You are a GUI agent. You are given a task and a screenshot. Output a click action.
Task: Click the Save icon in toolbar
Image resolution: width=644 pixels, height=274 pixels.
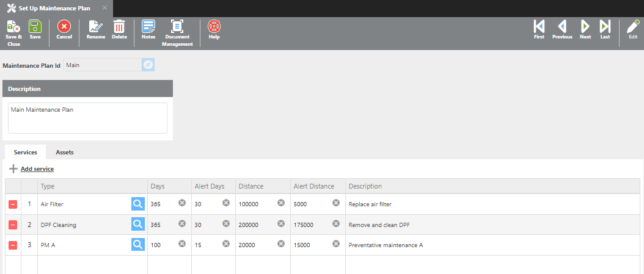35,27
